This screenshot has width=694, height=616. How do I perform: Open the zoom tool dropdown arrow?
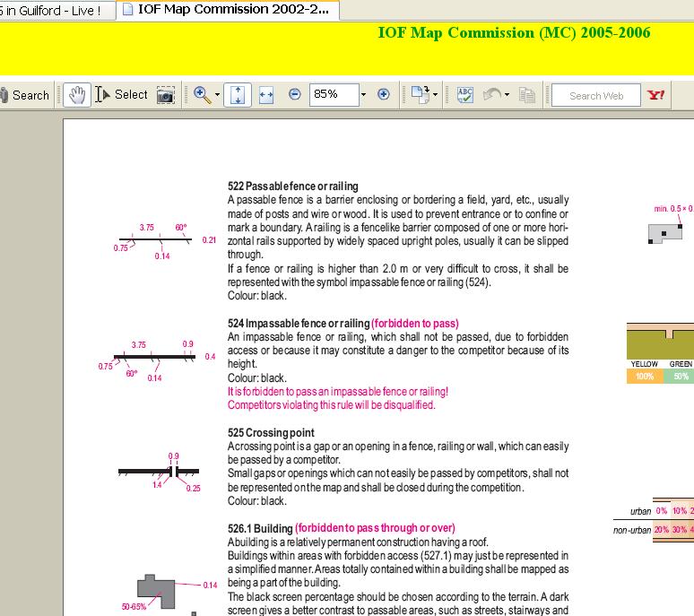pyautogui.click(x=217, y=95)
